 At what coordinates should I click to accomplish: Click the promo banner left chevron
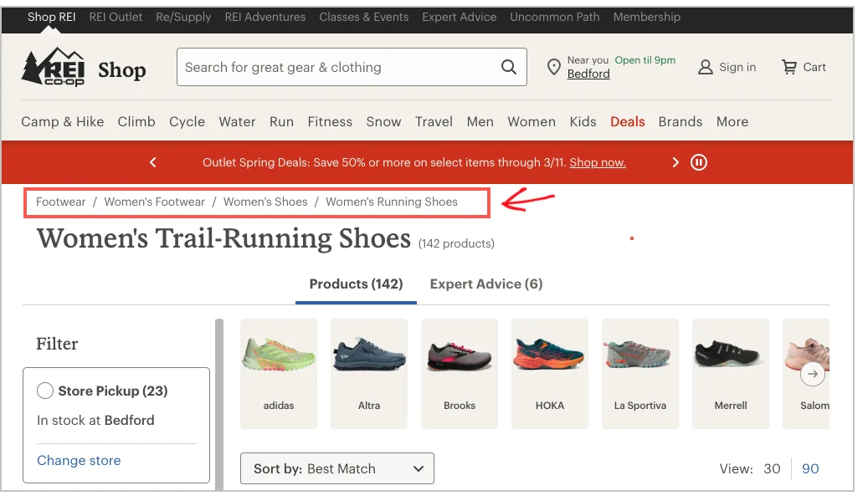pos(152,162)
